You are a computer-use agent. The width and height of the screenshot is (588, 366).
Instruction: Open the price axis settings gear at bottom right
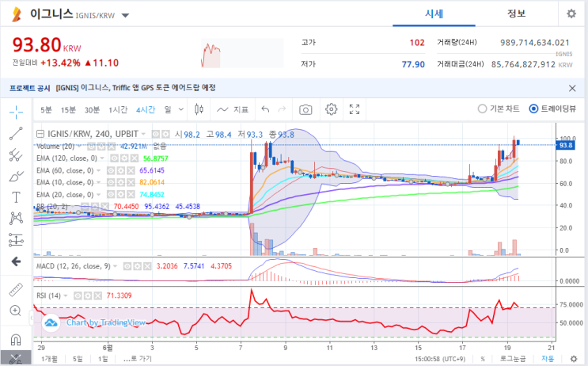(x=574, y=359)
